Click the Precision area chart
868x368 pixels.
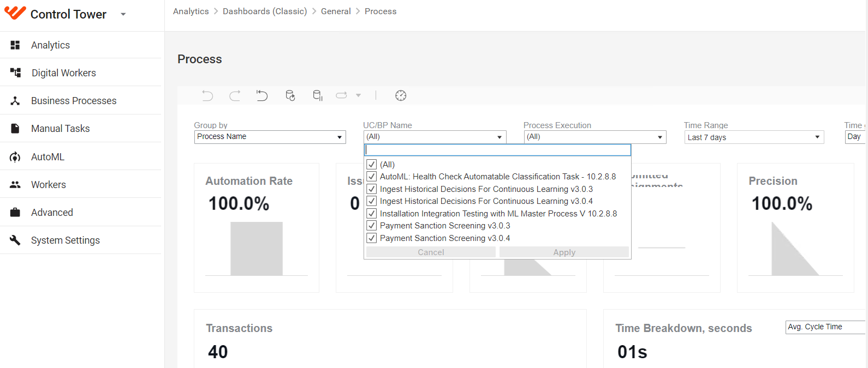click(795, 249)
